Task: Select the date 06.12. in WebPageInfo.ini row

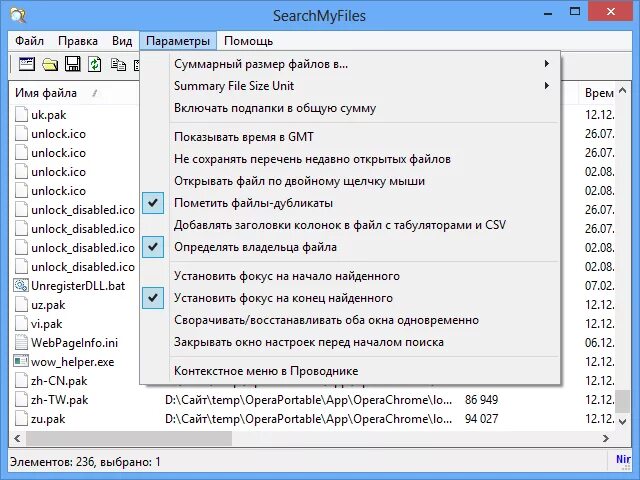Action: point(600,342)
